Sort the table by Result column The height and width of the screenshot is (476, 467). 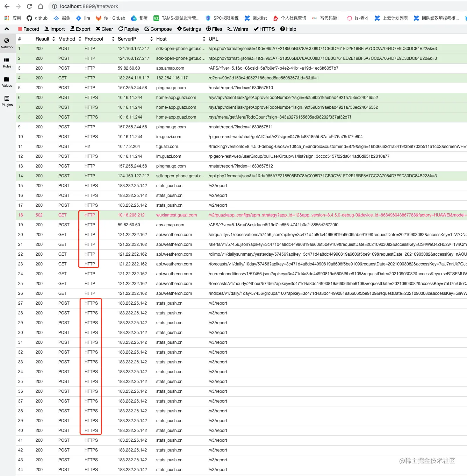pos(45,39)
